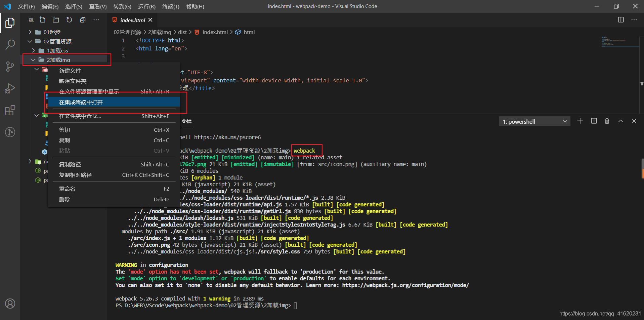Click 02管理资源 in breadcrumb

point(128,32)
